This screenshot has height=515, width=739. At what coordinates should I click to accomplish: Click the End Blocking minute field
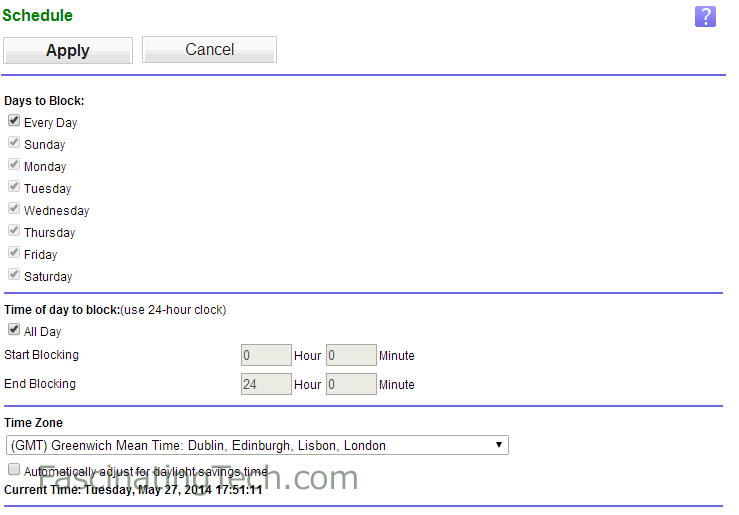pyautogui.click(x=351, y=384)
